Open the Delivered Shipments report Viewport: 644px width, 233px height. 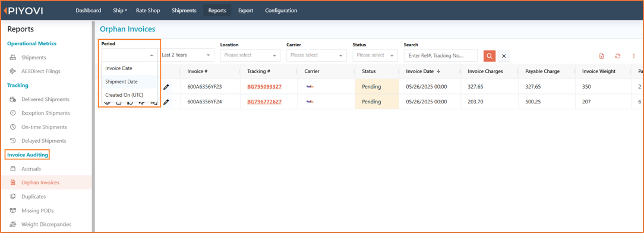click(45, 99)
